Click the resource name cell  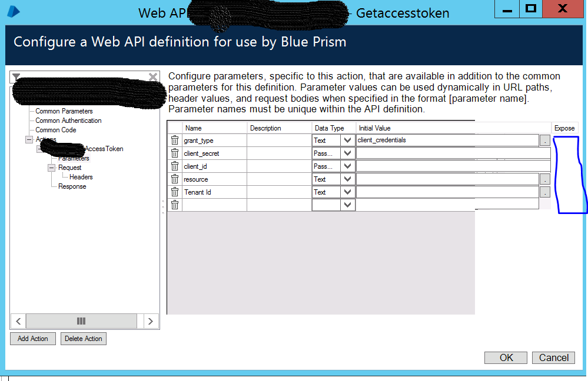pos(214,179)
